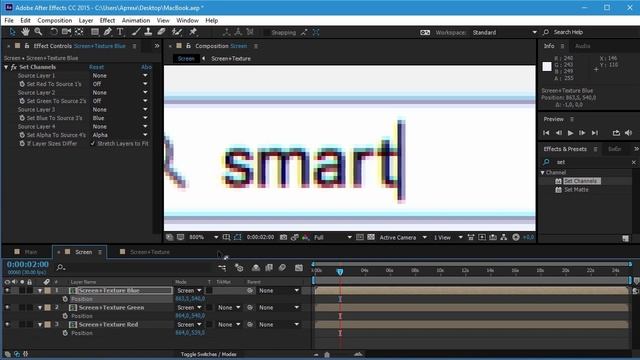Open blending mode dropdown for Screen+Texture Green

point(189,307)
